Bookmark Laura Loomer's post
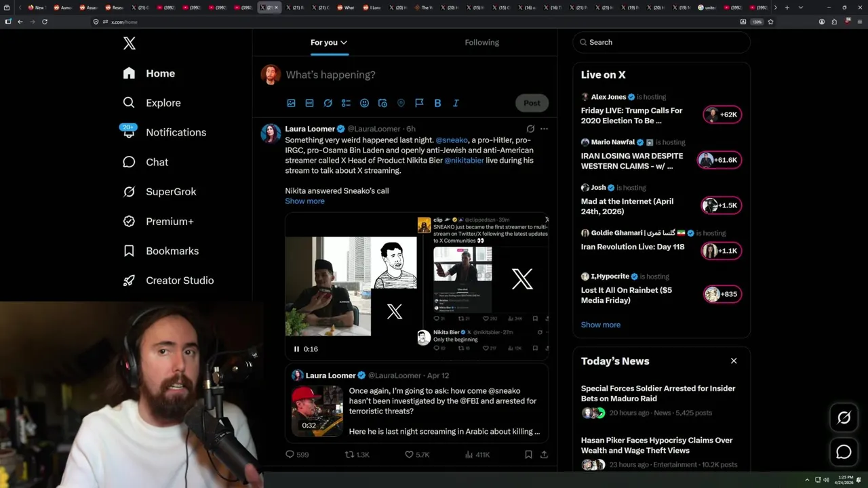 (x=528, y=455)
